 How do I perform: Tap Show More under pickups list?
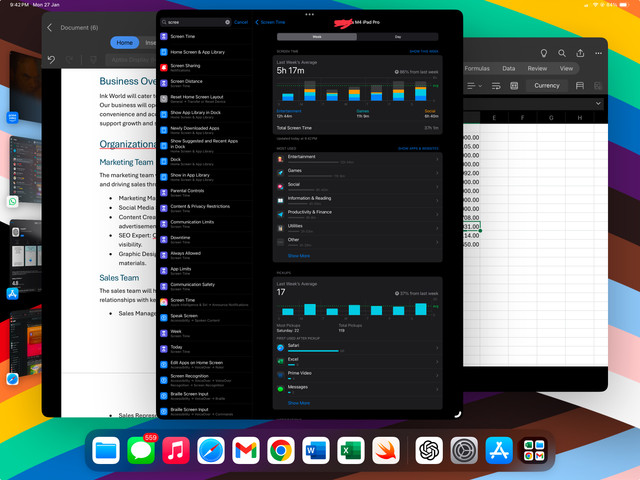pyautogui.click(x=299, y=403)
